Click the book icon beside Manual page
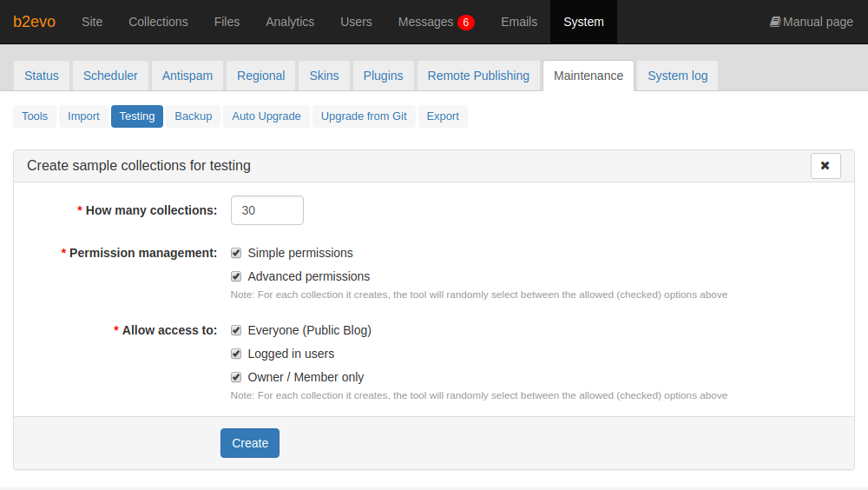 tap(775, 22)
